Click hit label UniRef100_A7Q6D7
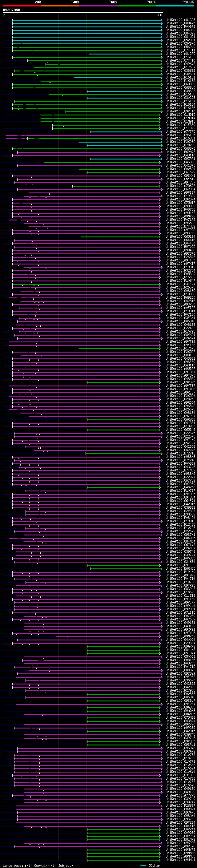Image resolution: width=197 pixels, height=868 pixels. coord(180,186)
